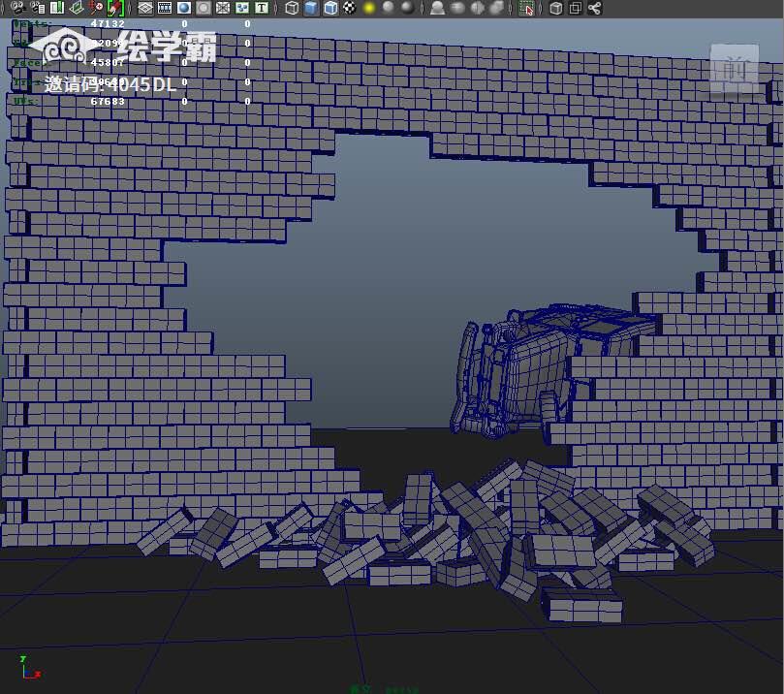Toggle Shadows grey sphere icon

[389, 8]
